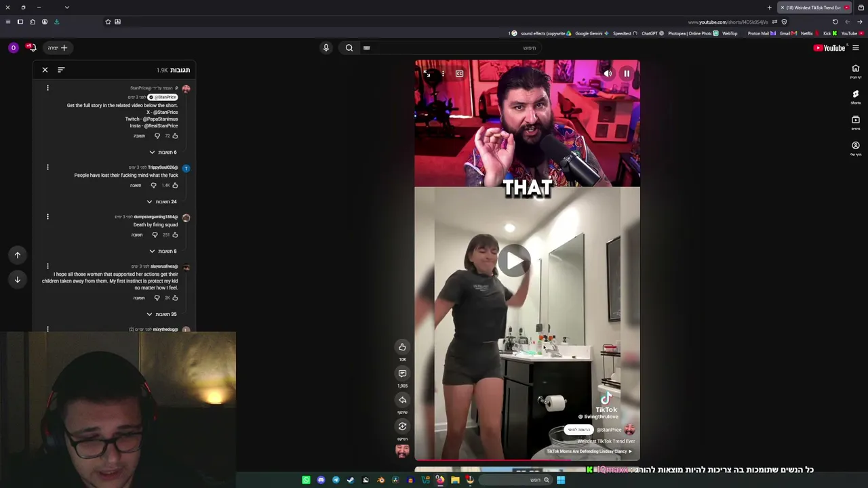Open YouTube Home in the sidebar

click(855, 71)
